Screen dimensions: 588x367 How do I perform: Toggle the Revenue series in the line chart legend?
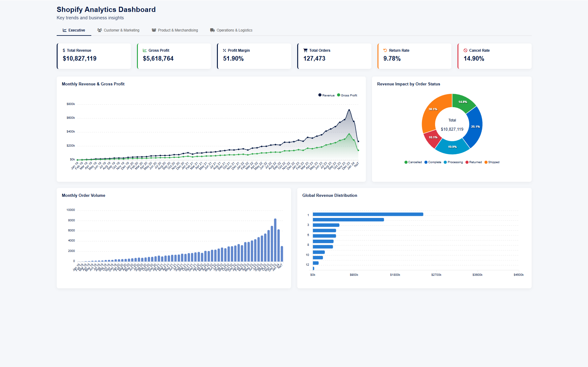(x=326, y=95)
